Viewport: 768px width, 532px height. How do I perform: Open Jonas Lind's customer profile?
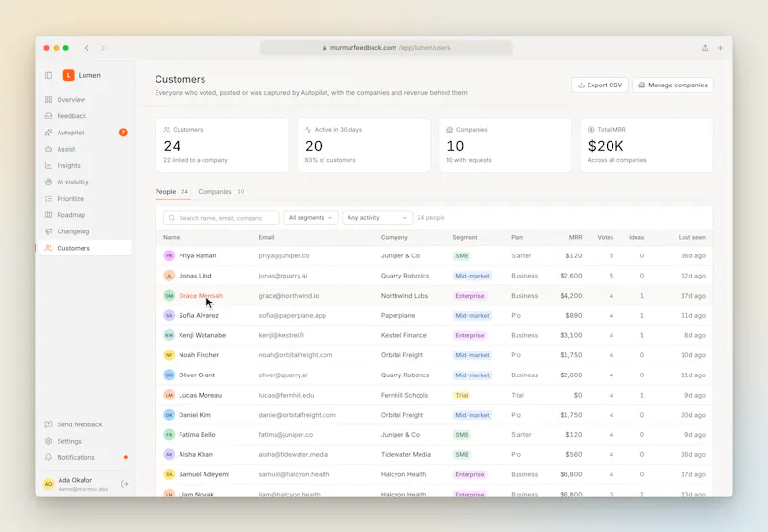pos(195,276)
